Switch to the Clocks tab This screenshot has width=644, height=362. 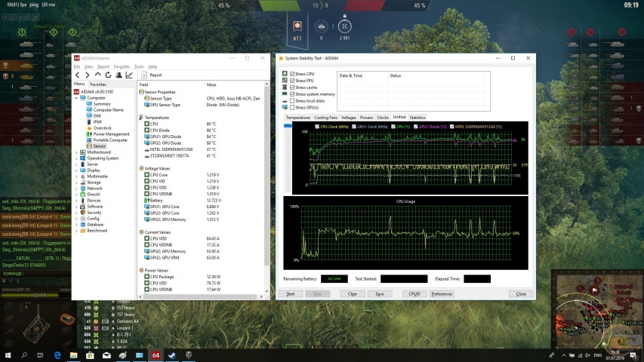[382, 118]
